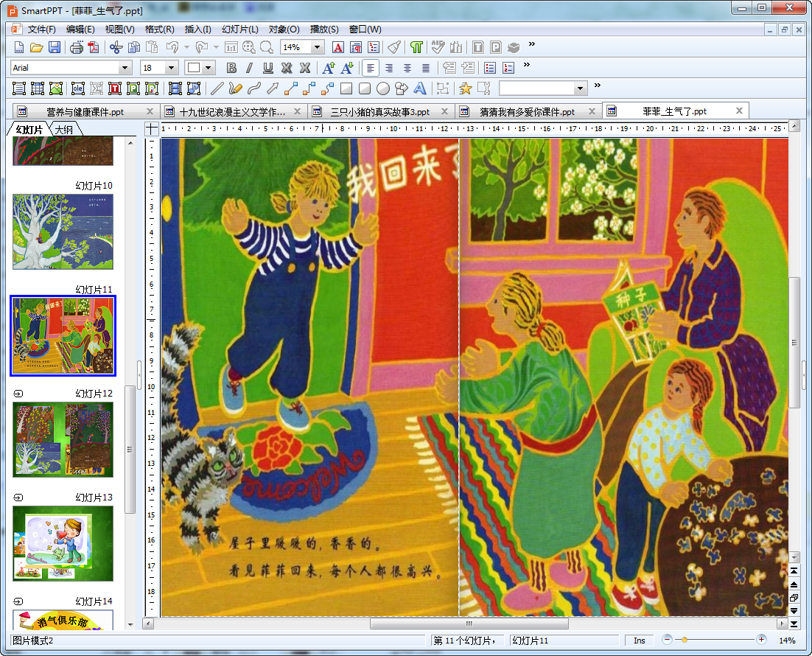Switch to 营养与健康课件.ppt document tab
This screenshot has width=812, height=656.
(x=85, y=111)
